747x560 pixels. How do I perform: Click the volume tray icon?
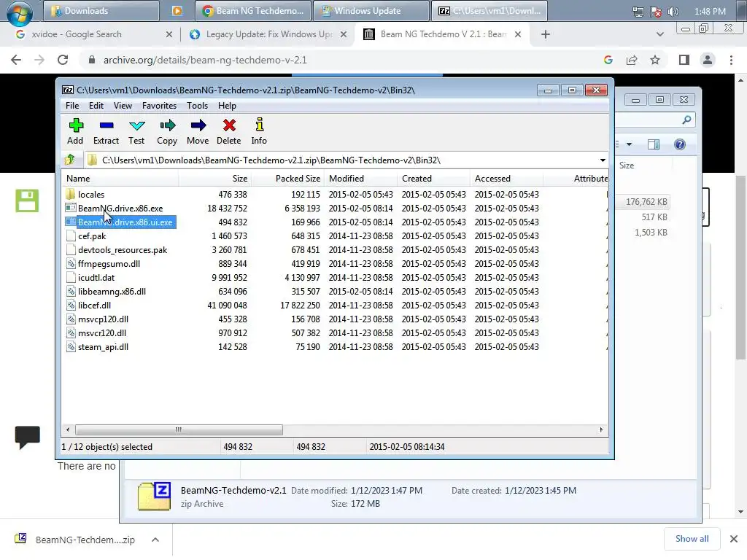click(x=673, y=12)
